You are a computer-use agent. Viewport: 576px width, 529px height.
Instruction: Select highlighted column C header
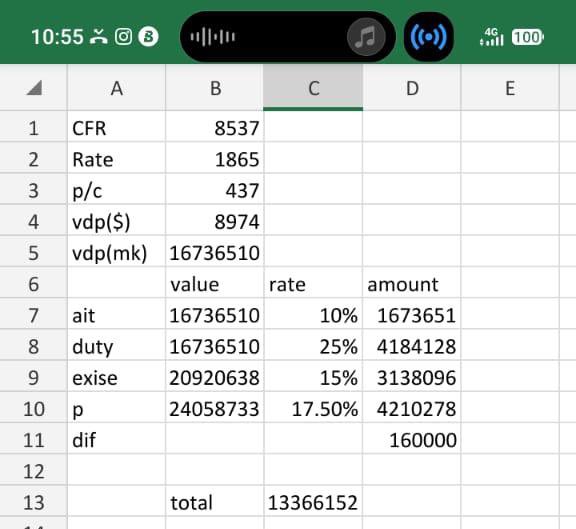pyautogui.click(x=313, y=88)
